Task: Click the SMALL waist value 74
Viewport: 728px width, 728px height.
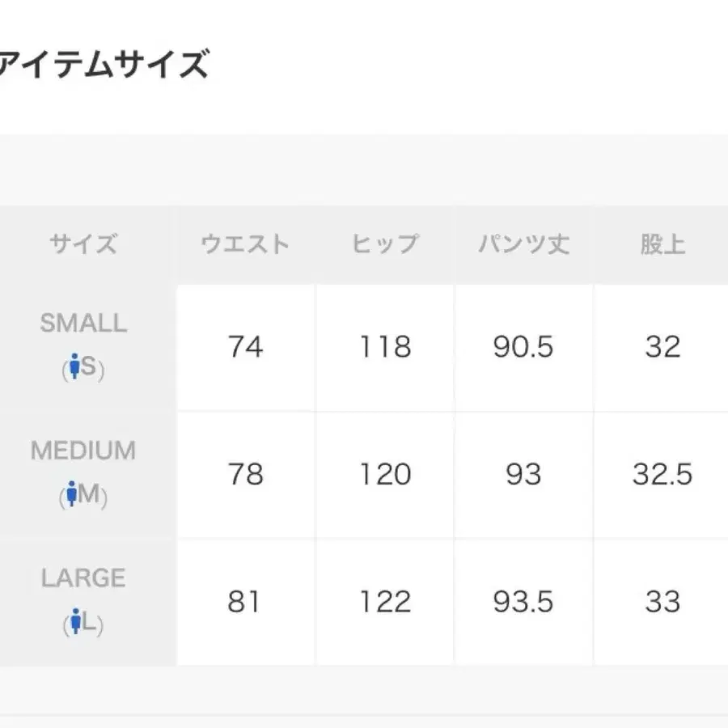Action: pyautogui.click(x=245, y=347)
